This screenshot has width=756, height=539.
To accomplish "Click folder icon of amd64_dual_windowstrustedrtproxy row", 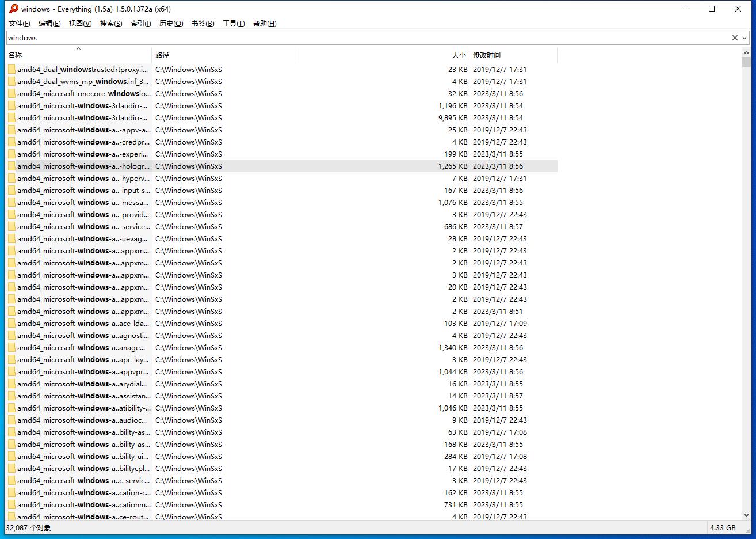I will coord(12,69).
